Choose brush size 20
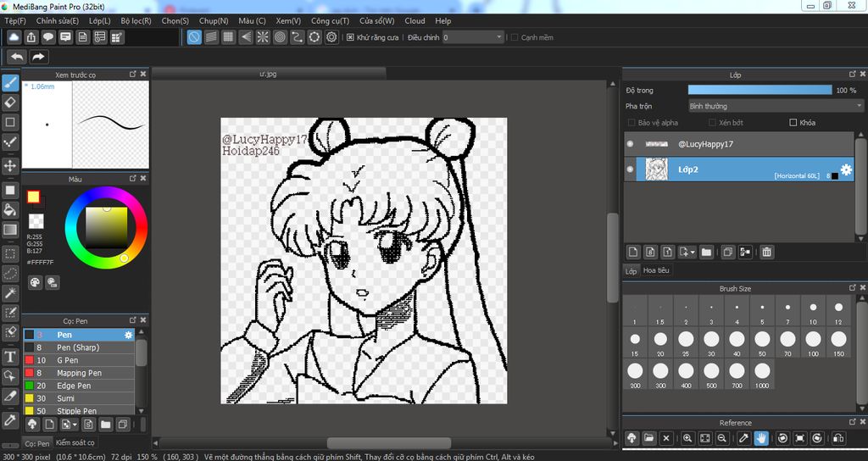 pos(660,342)
